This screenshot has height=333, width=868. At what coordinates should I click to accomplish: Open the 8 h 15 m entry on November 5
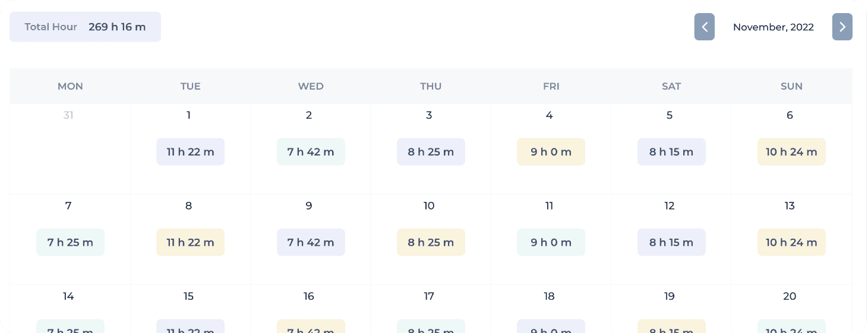click(x=671, y=152)
